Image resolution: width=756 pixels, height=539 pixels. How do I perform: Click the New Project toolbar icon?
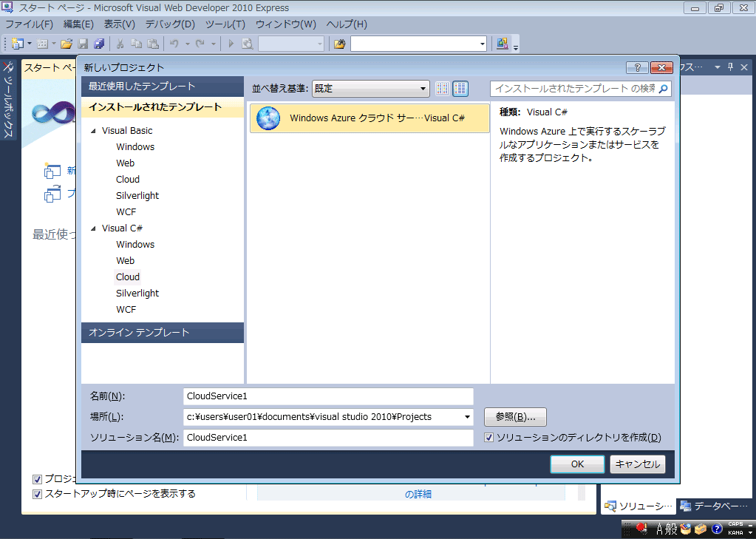tap(17, 44)
